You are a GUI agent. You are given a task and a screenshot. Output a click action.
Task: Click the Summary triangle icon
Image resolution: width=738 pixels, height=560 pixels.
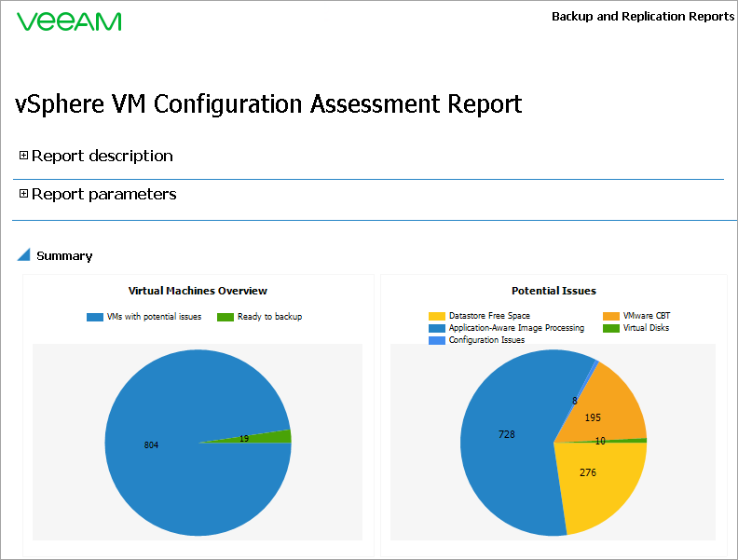[x=24, y=254]
